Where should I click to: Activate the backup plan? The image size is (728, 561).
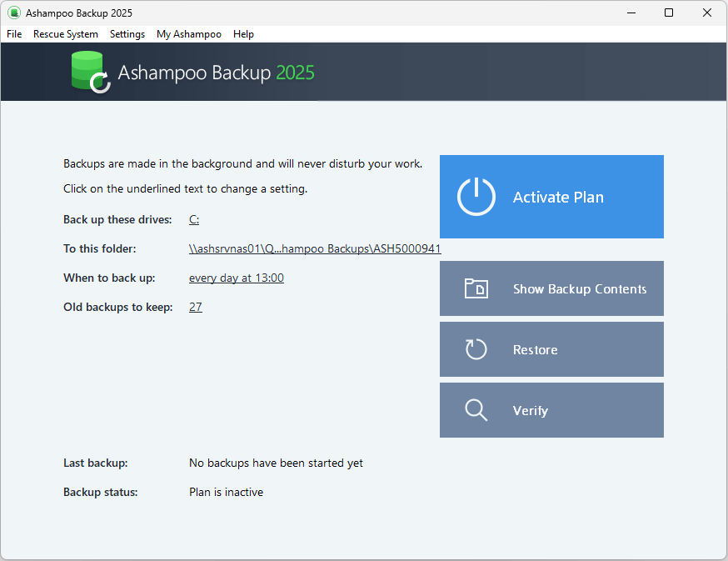[x=551, y=197]
